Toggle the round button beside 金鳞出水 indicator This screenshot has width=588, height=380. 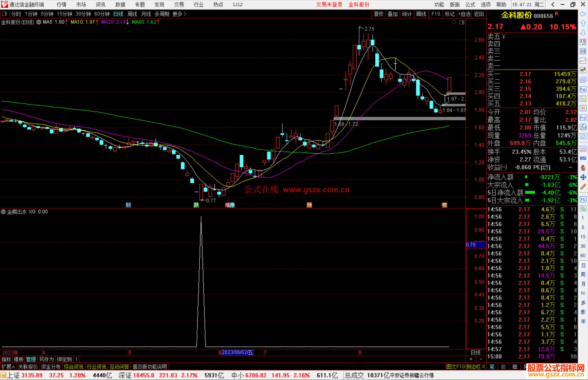3,212
